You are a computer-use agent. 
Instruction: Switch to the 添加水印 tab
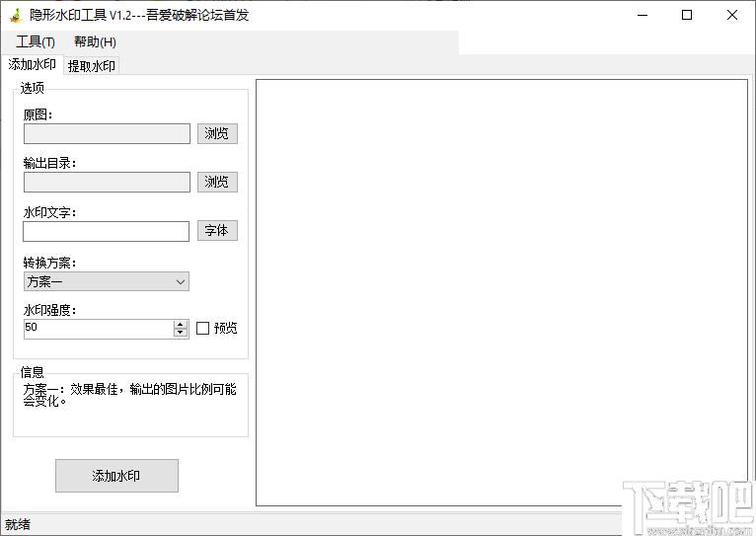[x=33, y=64]
